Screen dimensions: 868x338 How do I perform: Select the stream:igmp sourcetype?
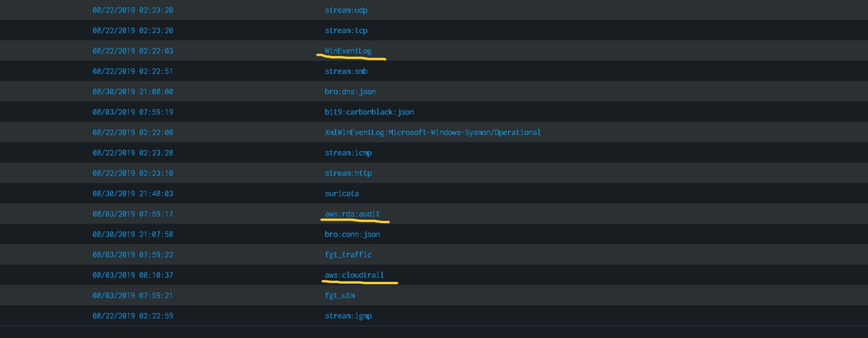(348, 316)
